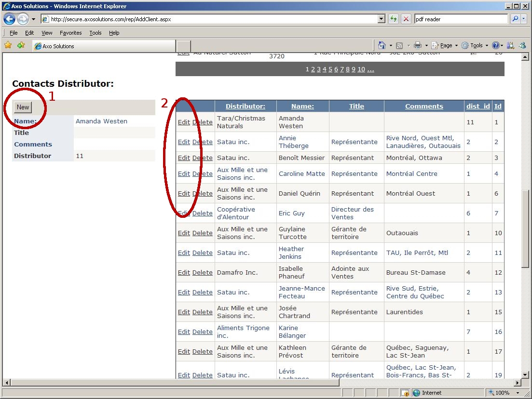Viewport: 532px width, 399px height.
Task: Delete the Eric Guy contact row
Action: [202, 213]
